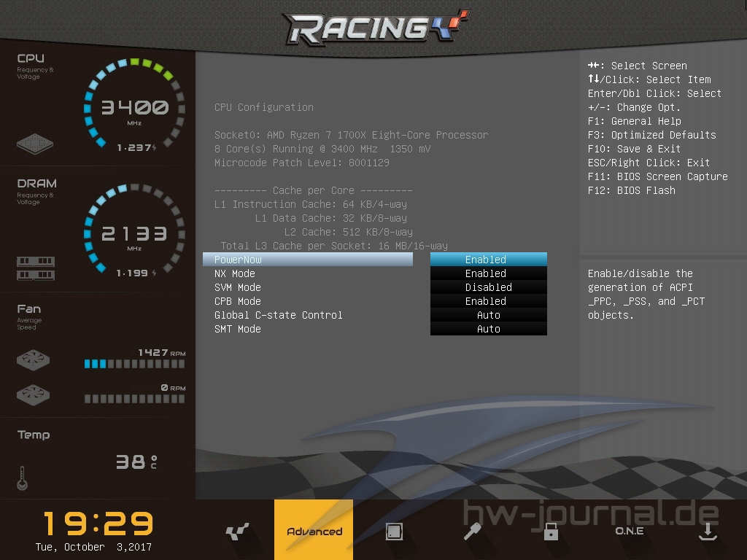747x560 pixels.
Task: Click the thermometer icon under Temp
Action: [x=22, y=478]
